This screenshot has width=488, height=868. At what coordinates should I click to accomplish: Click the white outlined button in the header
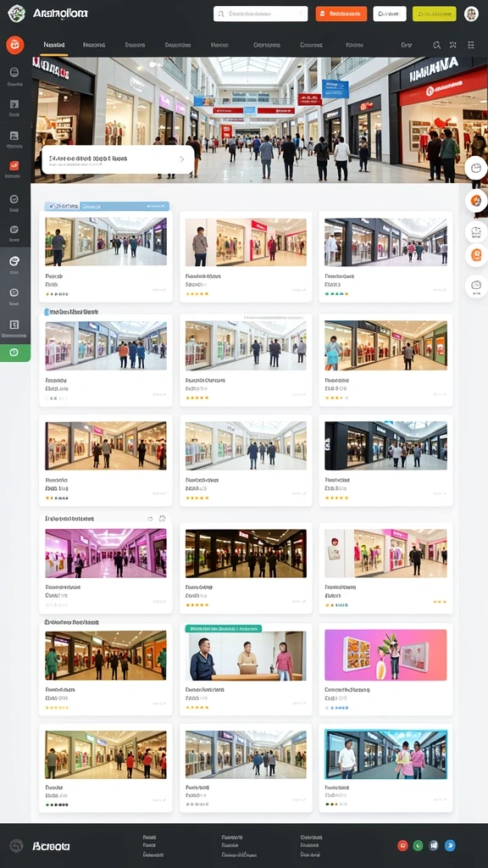[390, 14]
